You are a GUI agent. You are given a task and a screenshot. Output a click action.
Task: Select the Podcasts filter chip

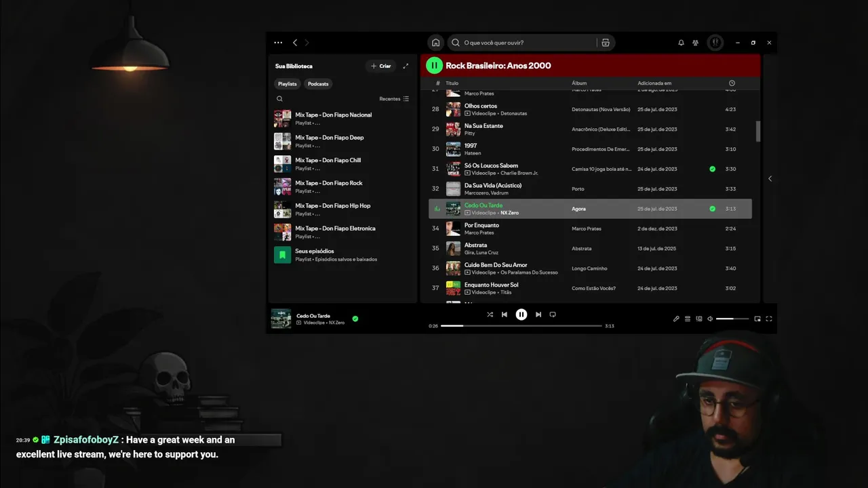coord(318,84)
